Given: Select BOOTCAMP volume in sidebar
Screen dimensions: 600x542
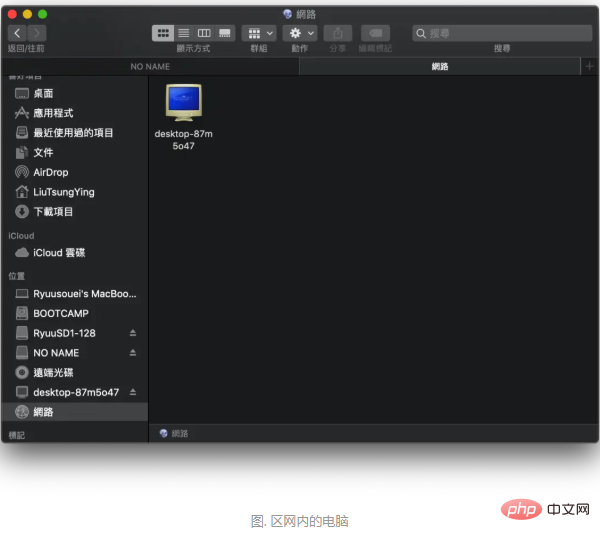Looking at the screenshot, I should [75, 313].
